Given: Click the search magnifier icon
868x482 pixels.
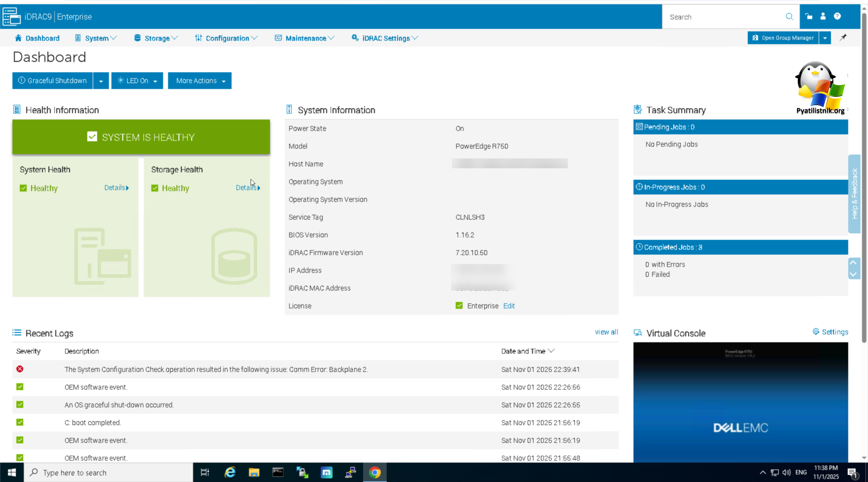Looking at the screenshot, I should [789, 17].
